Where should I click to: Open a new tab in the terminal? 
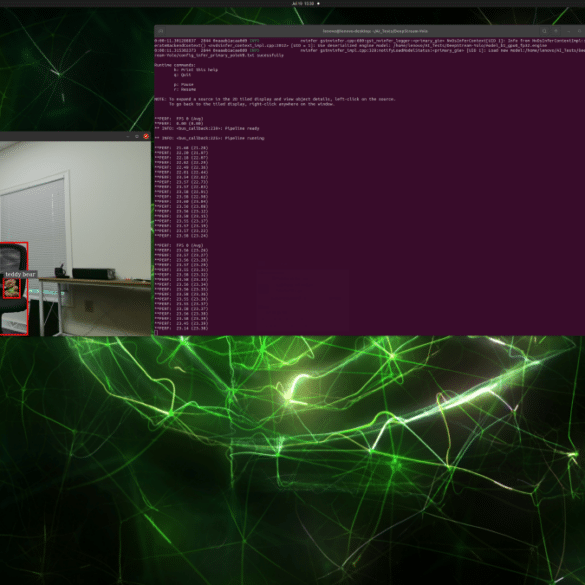coord(160,31)
